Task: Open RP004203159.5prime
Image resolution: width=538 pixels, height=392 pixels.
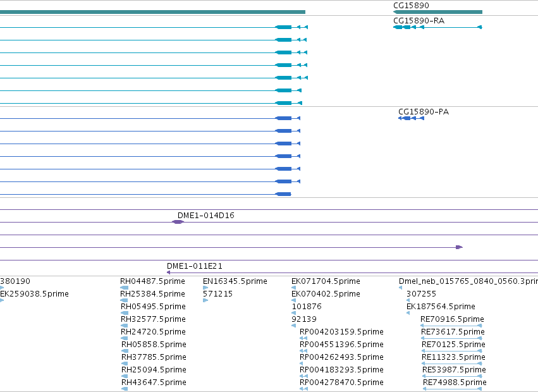Action: (341, 331)
